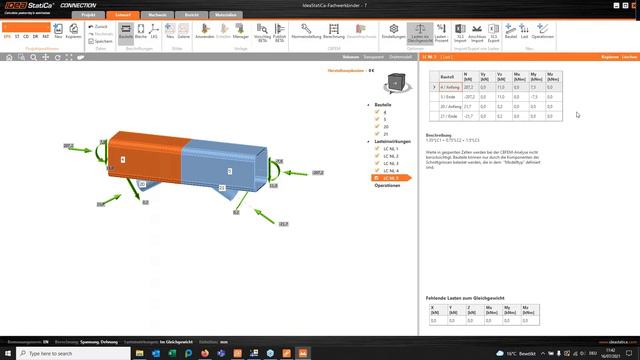The image size is (640, 360).
Task: Click the Windows Start button
Action: 8,353
